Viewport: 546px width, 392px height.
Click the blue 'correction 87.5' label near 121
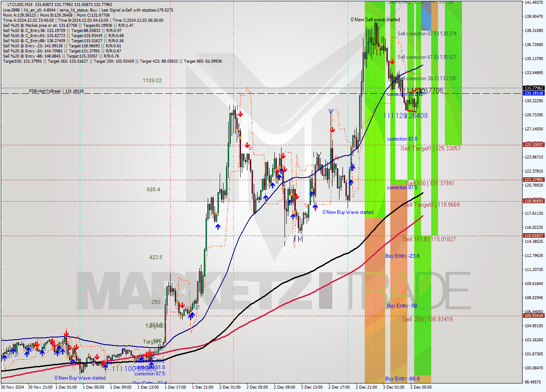402,187
